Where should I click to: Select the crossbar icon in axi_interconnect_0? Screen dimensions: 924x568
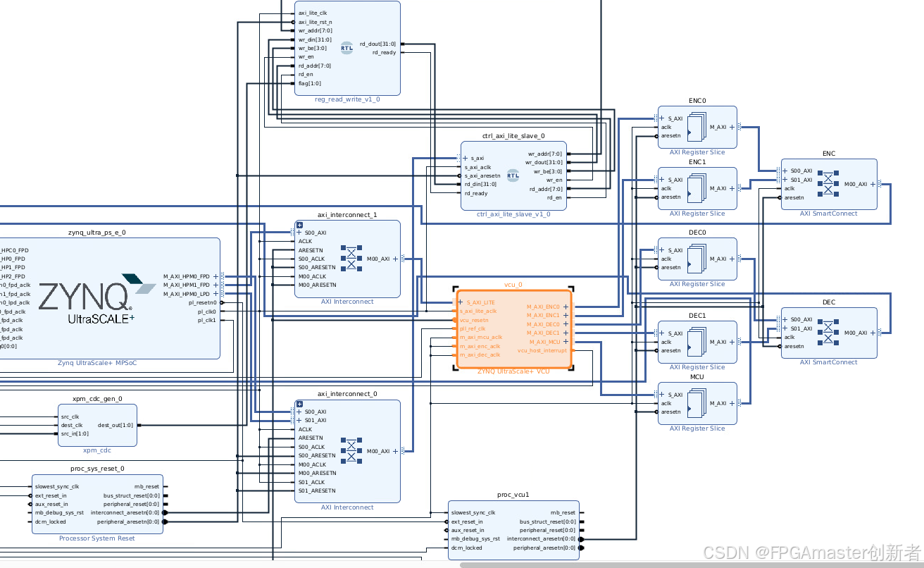tap(350, 451)
